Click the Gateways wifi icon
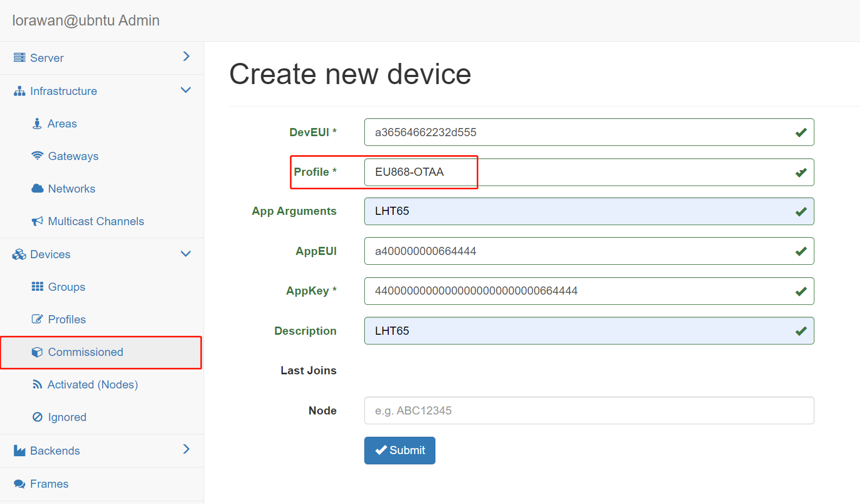This screenshot has width=860, height=504. point(37,156)
